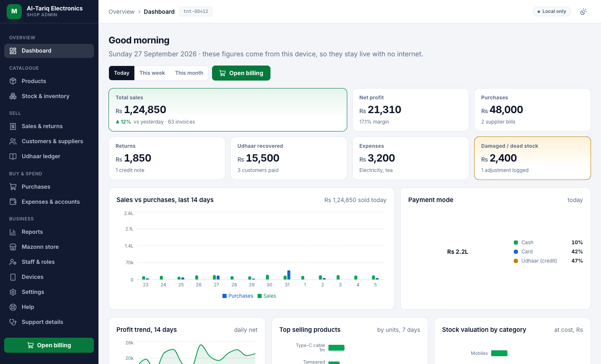601x364 pixels.
Task: Click the Staff & roles user icon
Action: 13,262
